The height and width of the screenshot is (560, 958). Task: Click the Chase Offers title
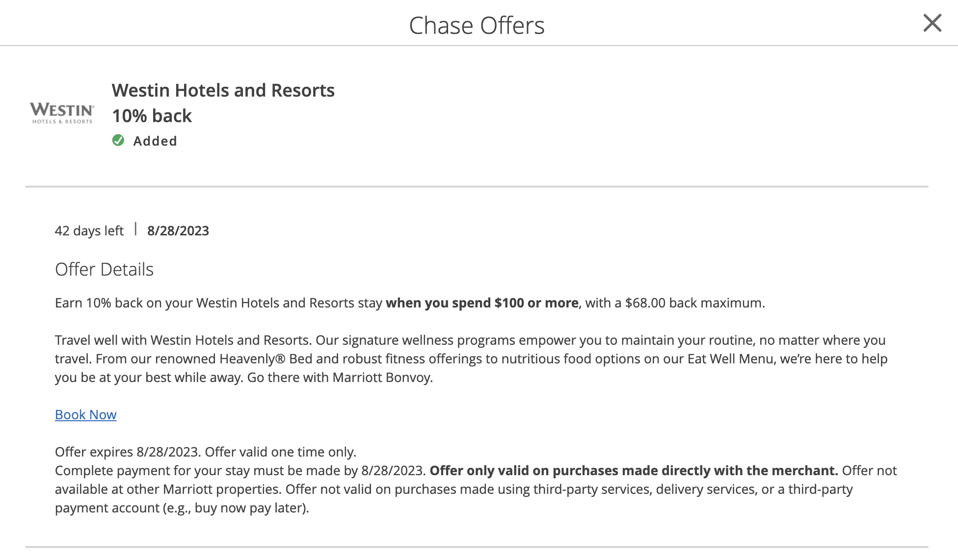click(x=477, y=25)
